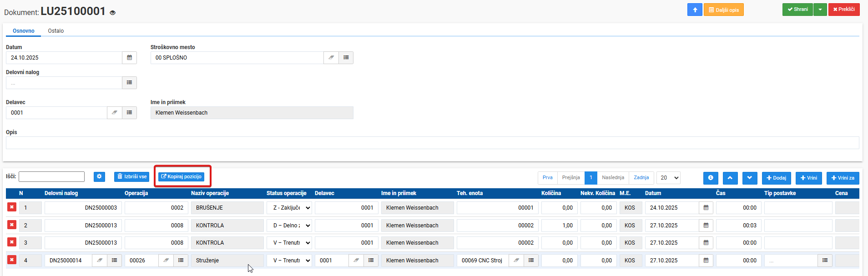Expand the Shrani split-button dropdown arrow
The height and width of the screenshot is (276, 868).
(x=820, y=10)
